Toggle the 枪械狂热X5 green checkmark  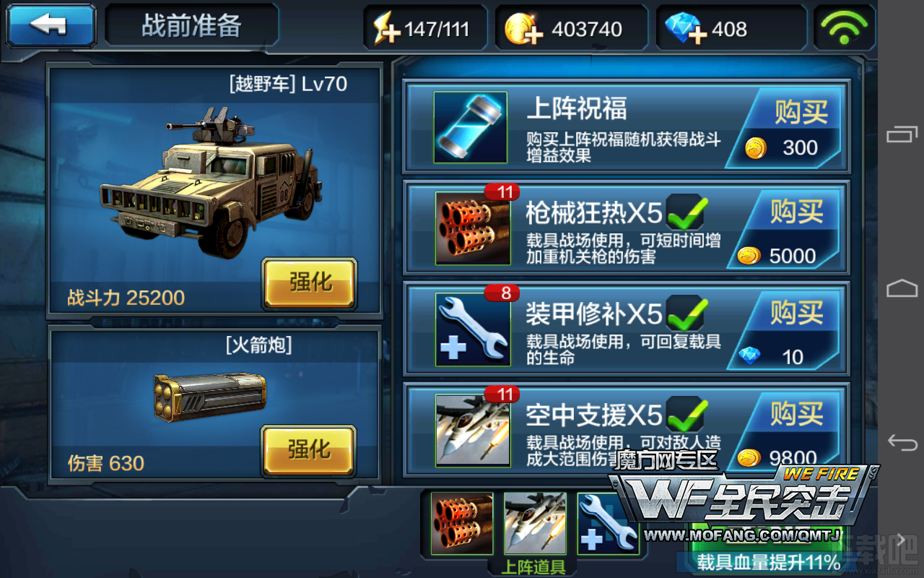[x=686, y=212]
